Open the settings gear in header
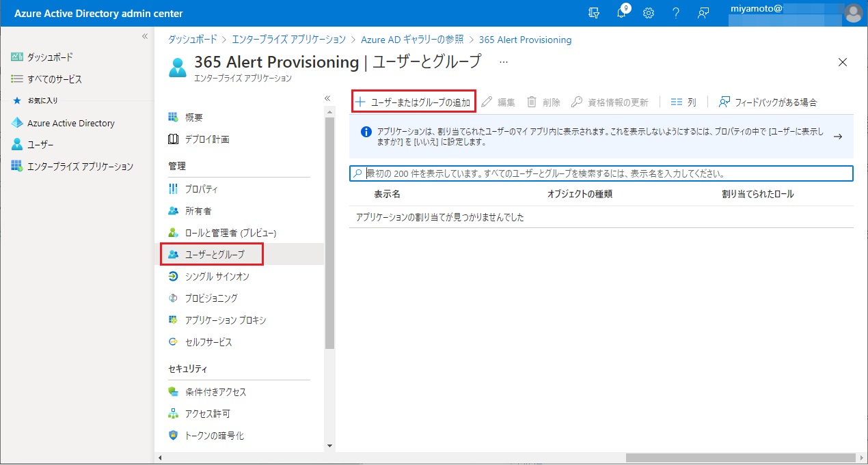 tap(649, 14)
